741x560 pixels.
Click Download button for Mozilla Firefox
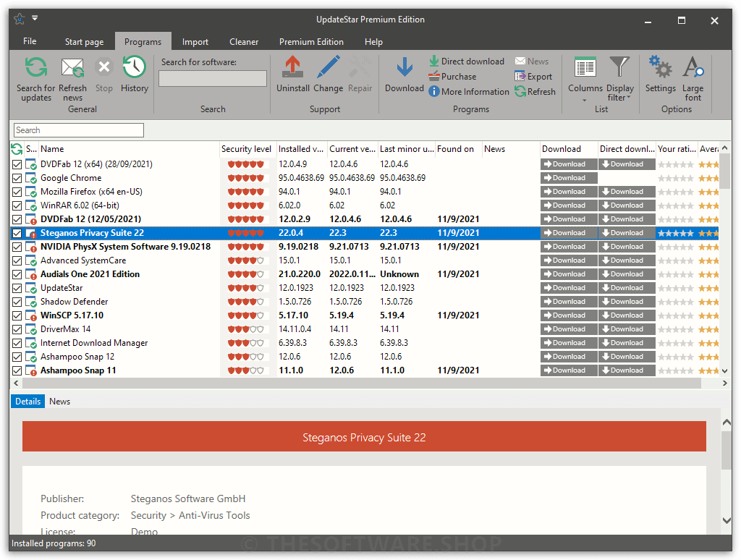coord(569,192)
